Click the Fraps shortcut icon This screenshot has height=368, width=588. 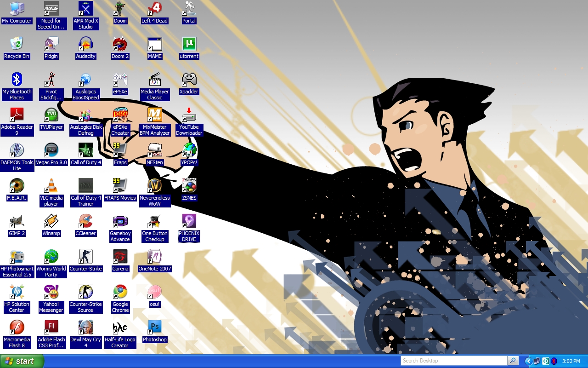[x=120, y=150]
